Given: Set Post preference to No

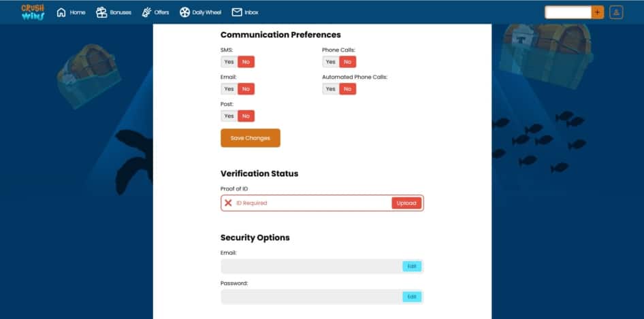Looking at the screenshot, I should 246,116.
